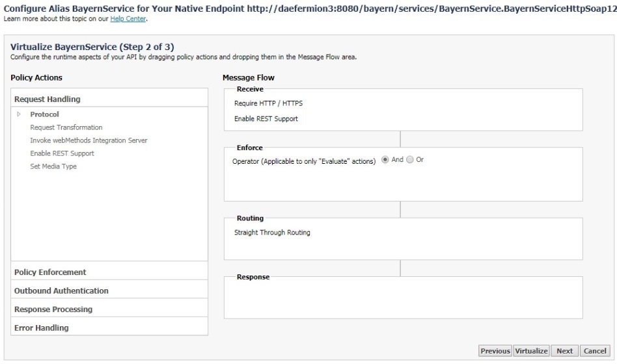Image resolution: width=617 pixels, height=364 pixels.
Task: Select Invoke webMethods Integration Server action
Action: (x=89, y=140)
